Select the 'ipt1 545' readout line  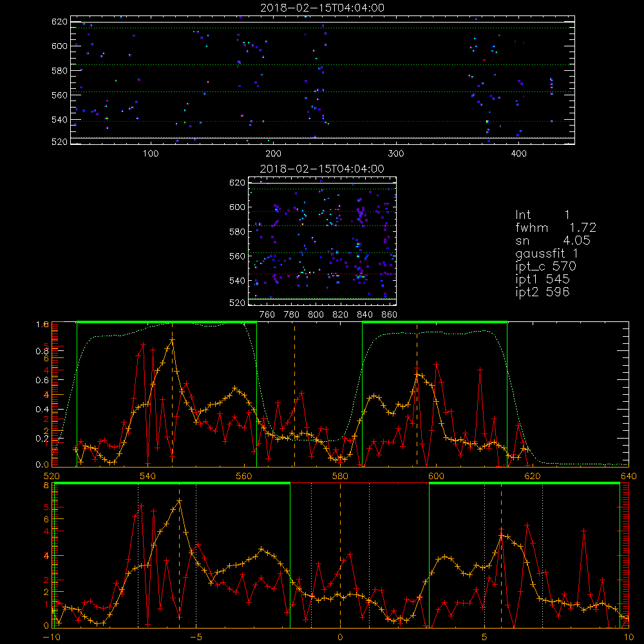point(542,279)
